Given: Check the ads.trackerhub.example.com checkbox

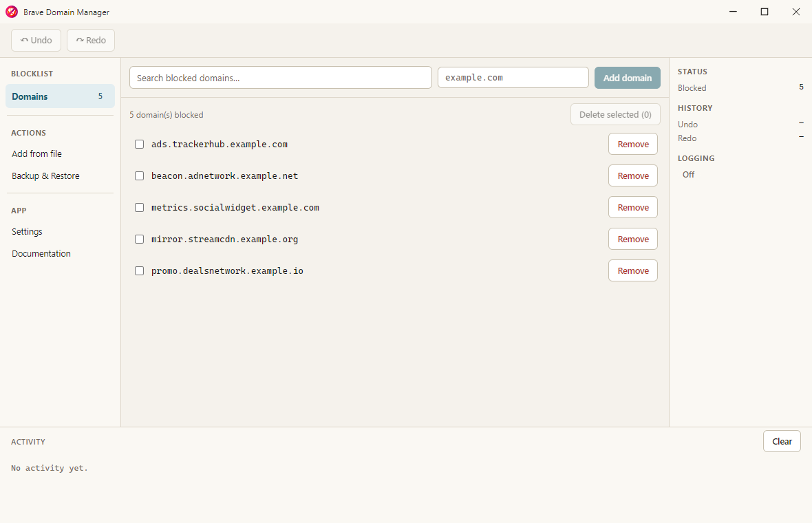Looking at the screenshot, I should [139, 145].
